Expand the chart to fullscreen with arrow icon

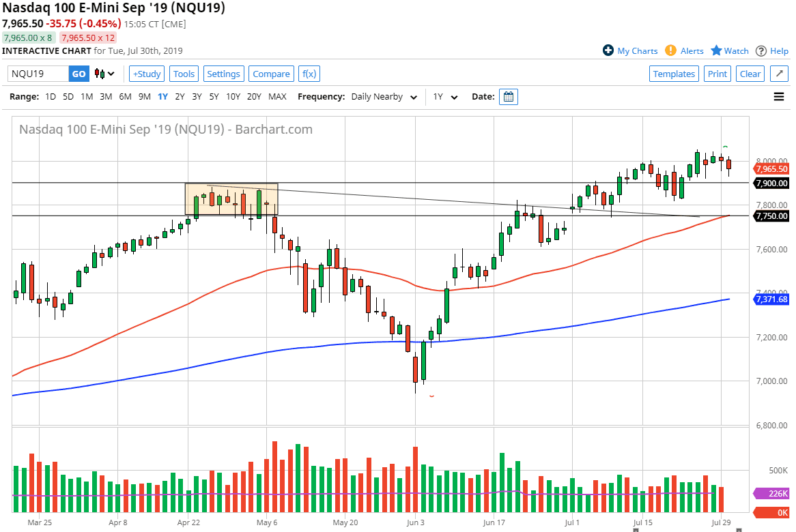(x=779, y=74)
